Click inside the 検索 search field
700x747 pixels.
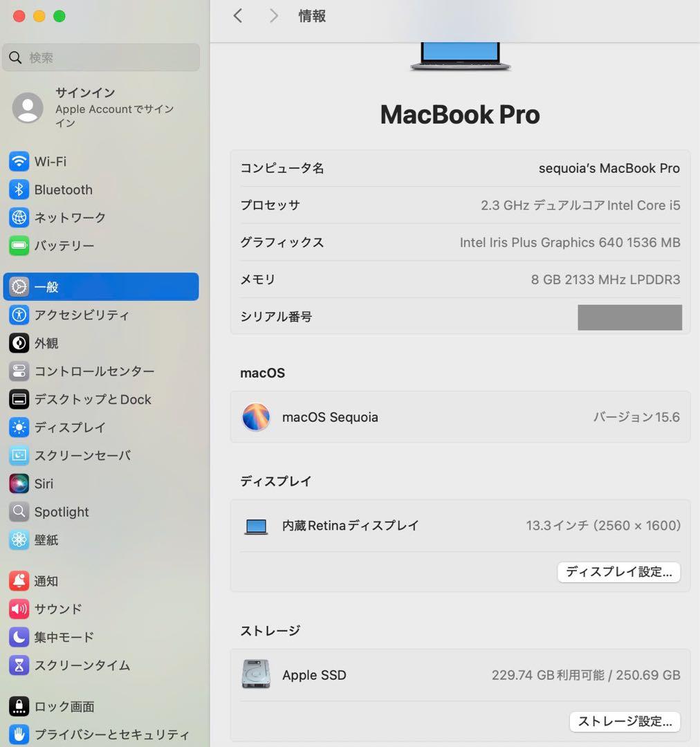click(x=100, y=57)
